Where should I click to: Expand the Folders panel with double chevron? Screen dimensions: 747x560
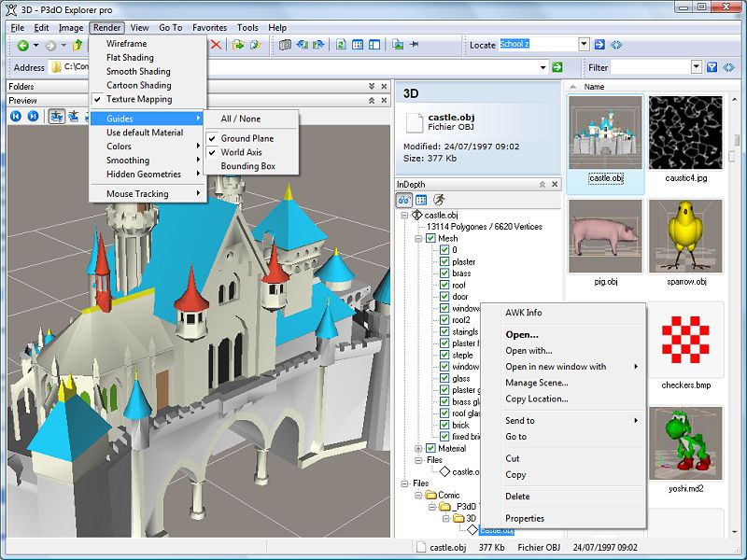(372, 86)
